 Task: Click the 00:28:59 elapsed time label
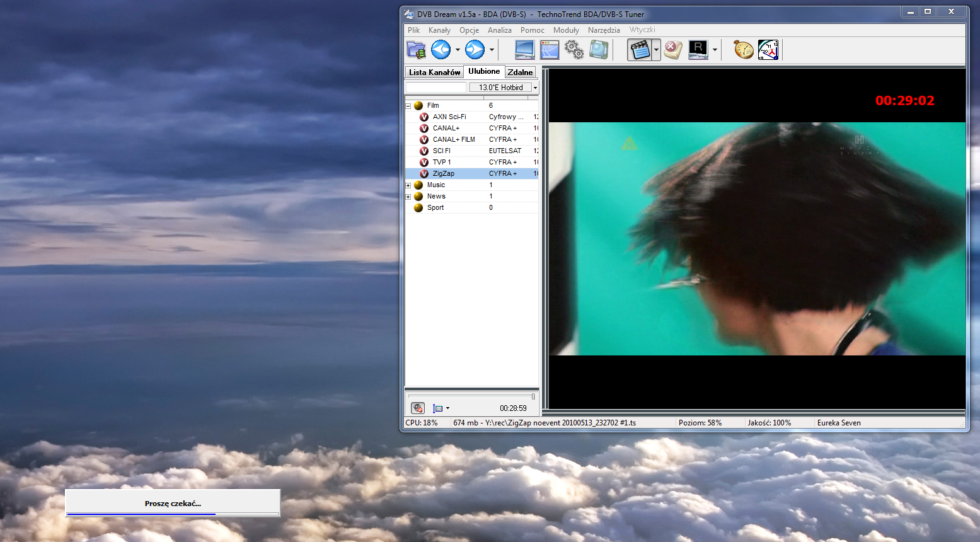513,408
